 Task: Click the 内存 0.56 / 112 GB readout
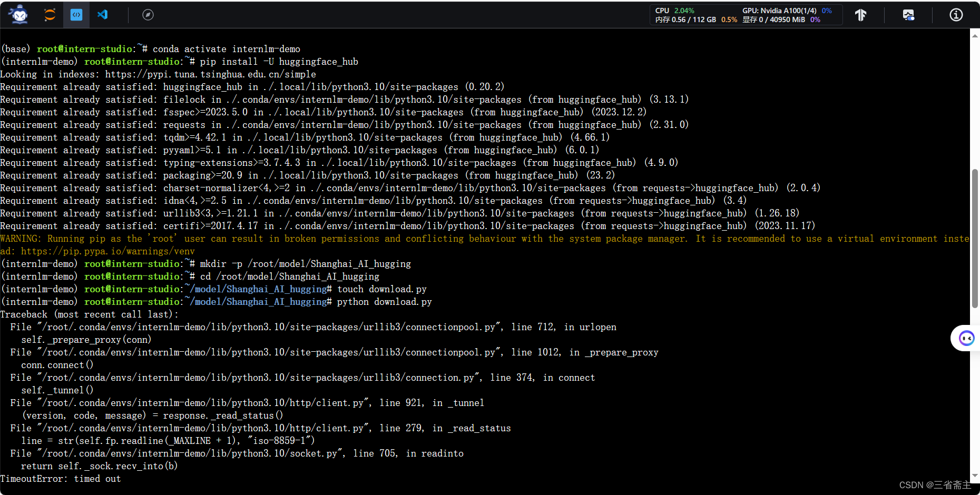click(696, 19)
